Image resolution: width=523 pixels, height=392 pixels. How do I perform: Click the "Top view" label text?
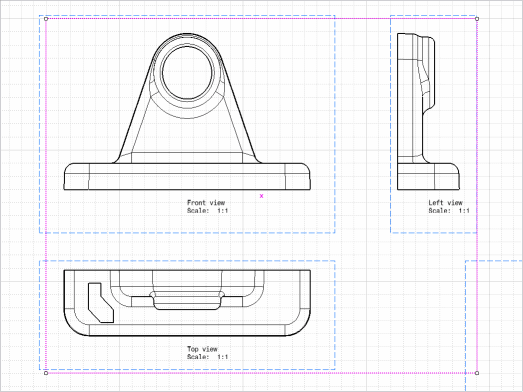(202, 349)
